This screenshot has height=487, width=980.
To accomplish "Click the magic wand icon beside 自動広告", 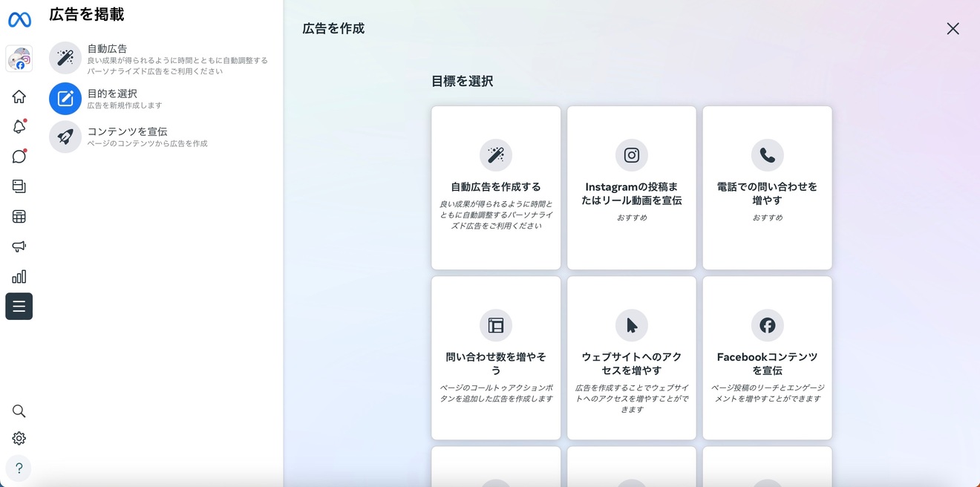I will [x=65, y=58].
